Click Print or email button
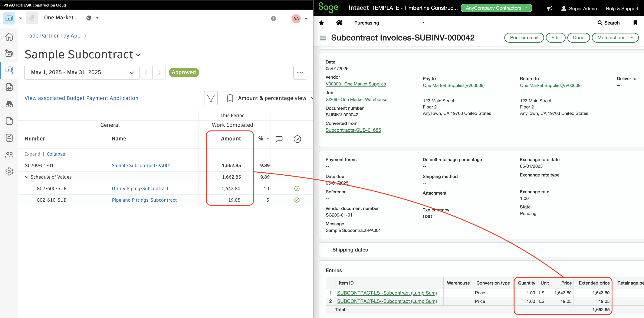This screenshot has width=644, height=318. point(524,38)
